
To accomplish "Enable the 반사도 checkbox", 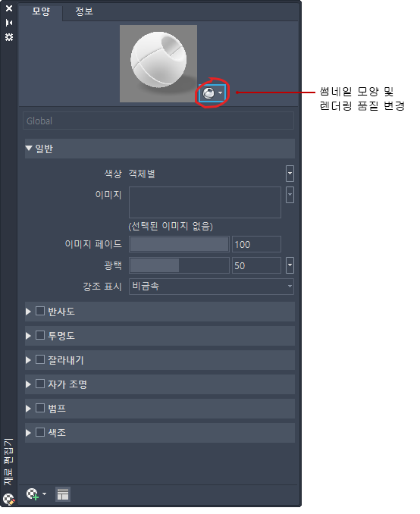I will (x=40, y=311).
